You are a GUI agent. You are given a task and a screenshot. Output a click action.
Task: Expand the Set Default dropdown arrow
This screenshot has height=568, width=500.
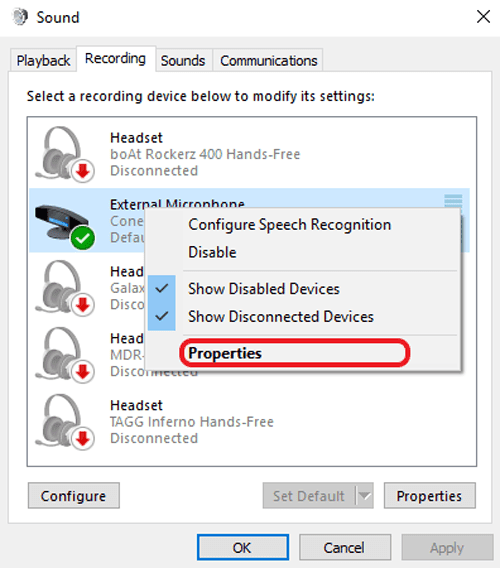pyautogui.click(x=364, y=495)
